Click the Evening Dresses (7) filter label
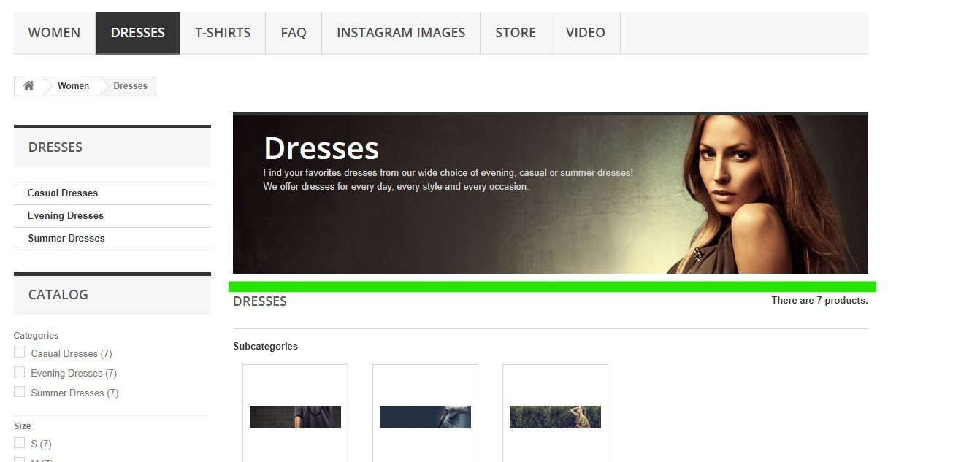Viewport: 980px width, 462px height. tap(74, 374)
